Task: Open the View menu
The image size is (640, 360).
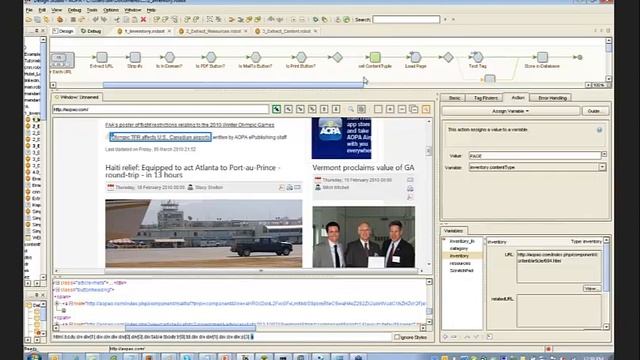Action: 57,10
